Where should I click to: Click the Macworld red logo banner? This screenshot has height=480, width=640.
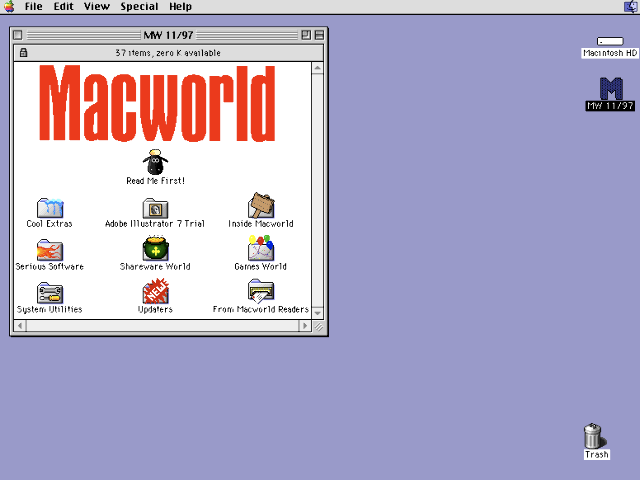pyautogui.click(x=157, y=103)
